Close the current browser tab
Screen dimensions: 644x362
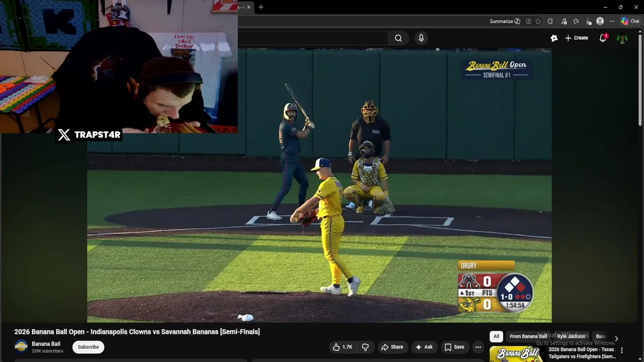coord(249,7)
